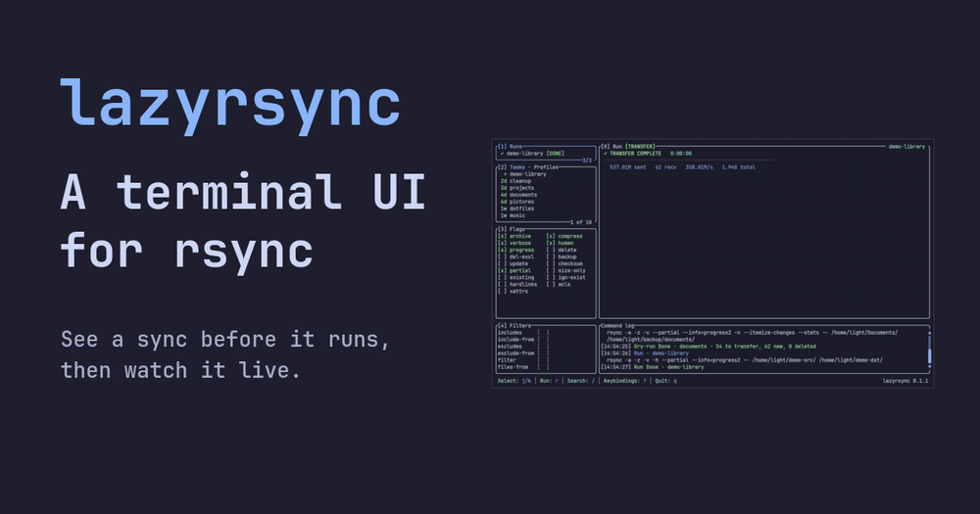Select the documents task profile

(x=518, y=195)
